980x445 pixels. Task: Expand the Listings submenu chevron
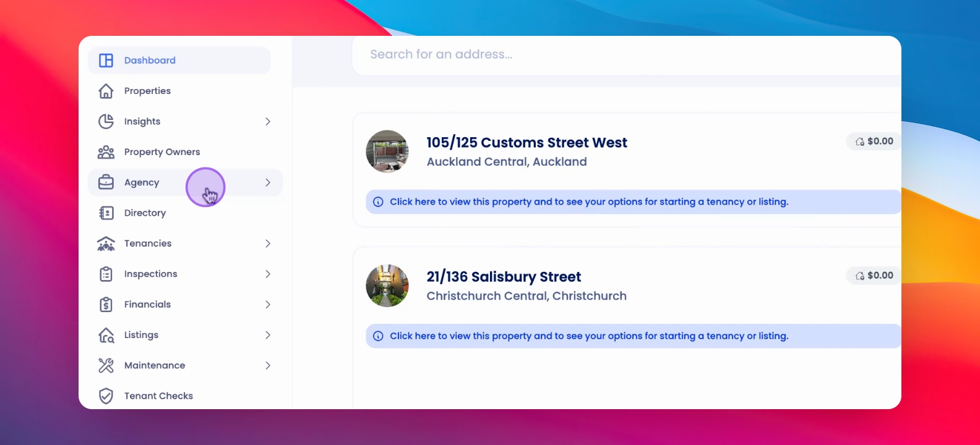click(268, 335)
